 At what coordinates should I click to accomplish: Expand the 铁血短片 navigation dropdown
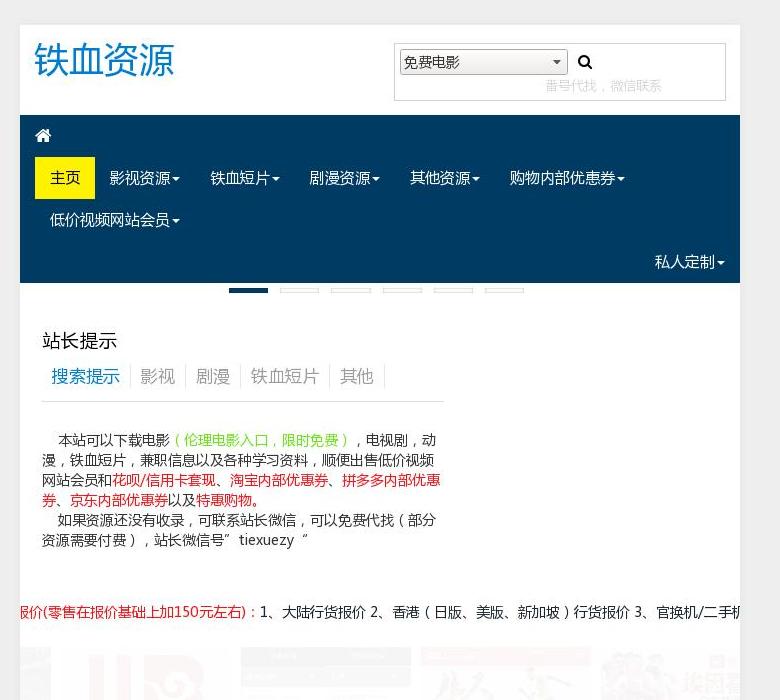tap(245, 178)
